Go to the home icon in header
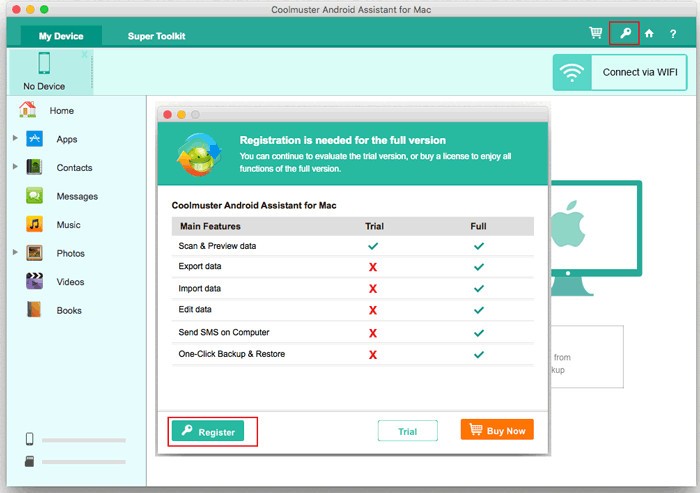This screenshot has height=493, width=700. [x=649, y=33]
